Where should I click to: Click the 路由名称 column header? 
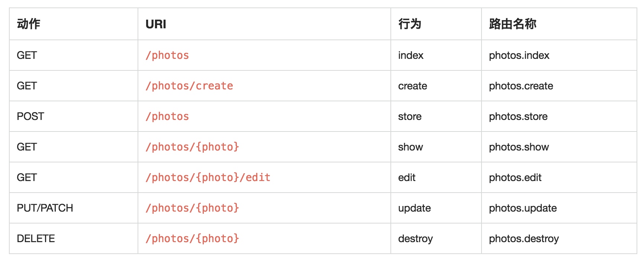(513, 24)
